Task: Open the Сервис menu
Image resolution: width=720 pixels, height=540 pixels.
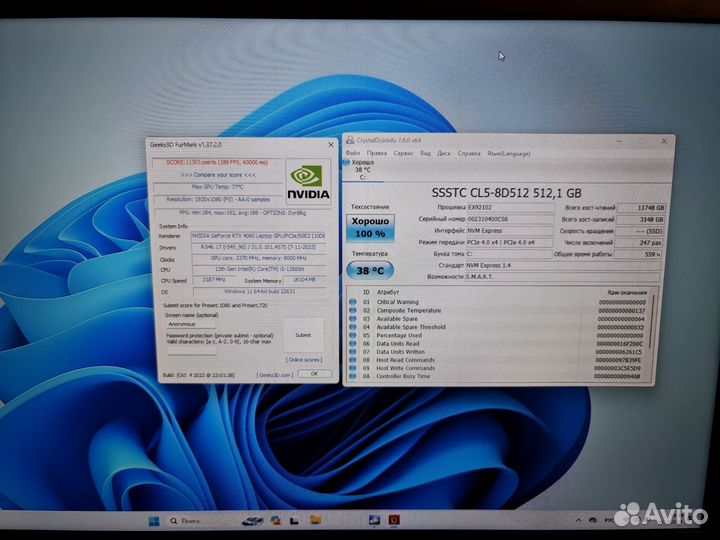Action: pos(403,153)
